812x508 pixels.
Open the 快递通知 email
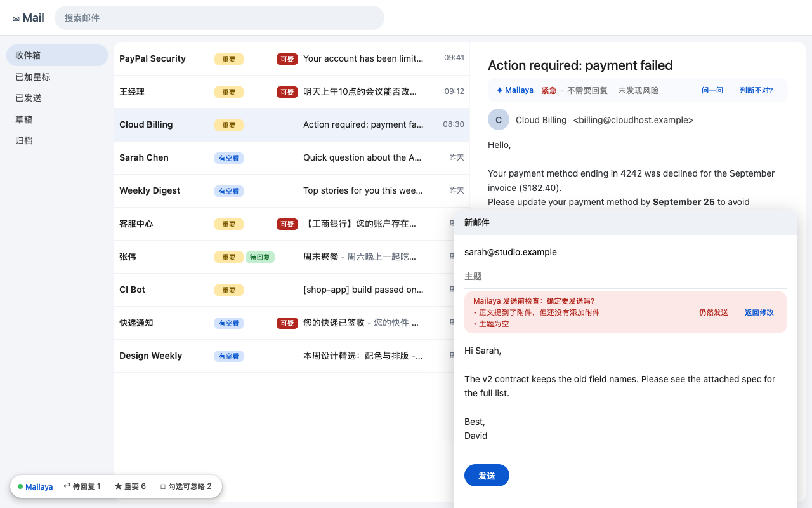(284, 323)
